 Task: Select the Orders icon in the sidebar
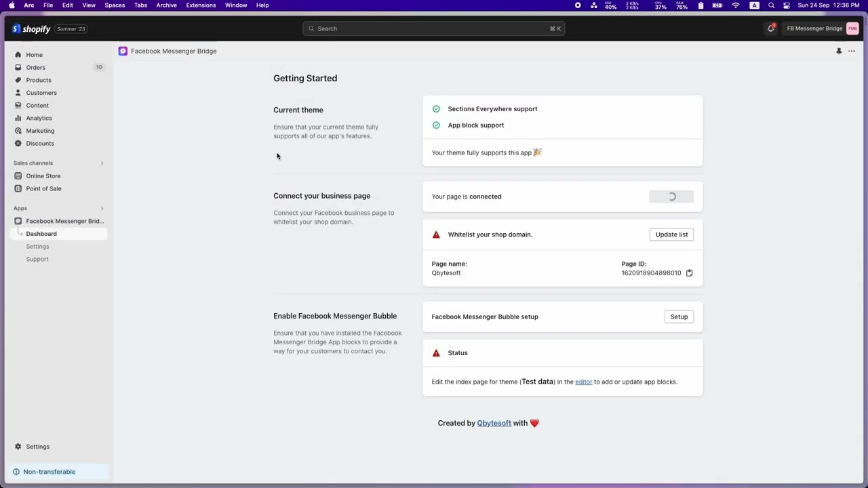pos(18,67)
